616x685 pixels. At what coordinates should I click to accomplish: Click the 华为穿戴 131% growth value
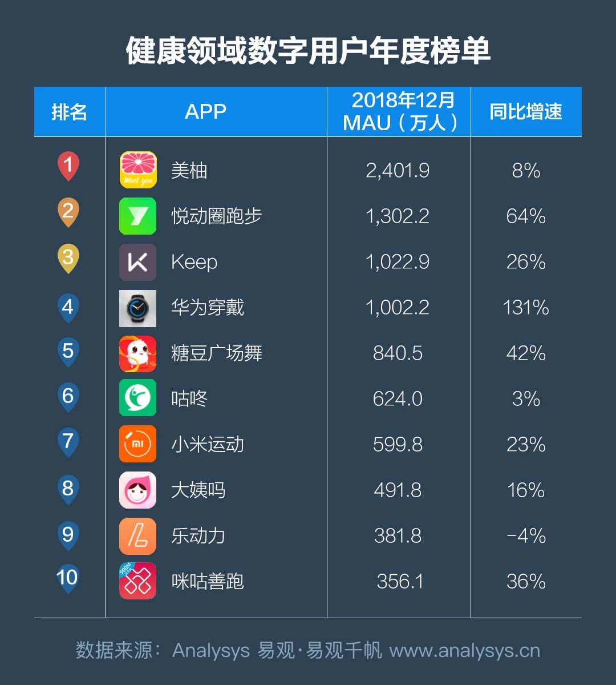coord(526,308)
